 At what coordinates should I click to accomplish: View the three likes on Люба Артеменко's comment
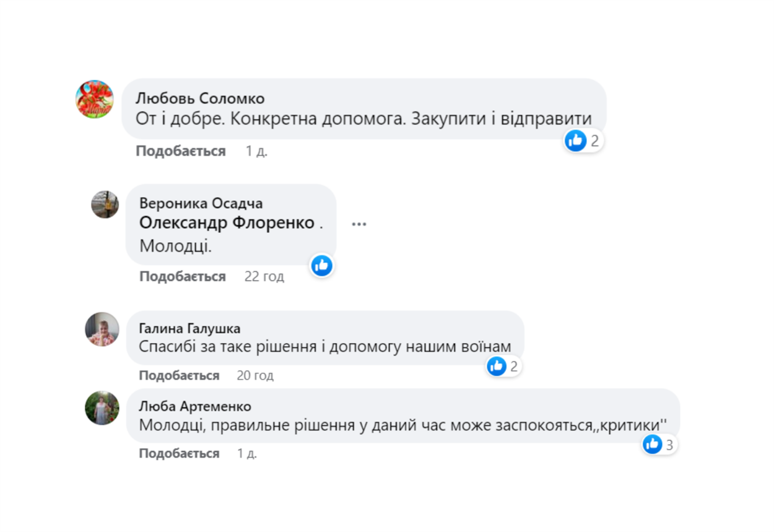coord(659,444)
